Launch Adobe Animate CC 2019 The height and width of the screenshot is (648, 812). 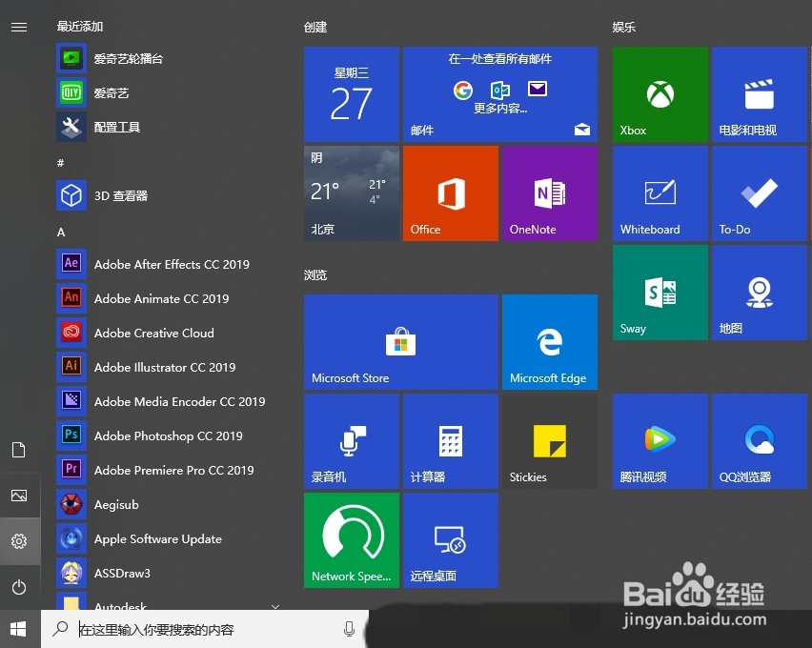tap(169, 298)
